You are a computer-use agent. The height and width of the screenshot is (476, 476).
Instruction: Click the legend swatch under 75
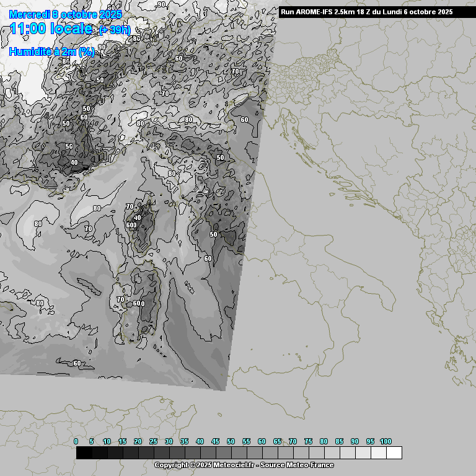pos(316,453)
